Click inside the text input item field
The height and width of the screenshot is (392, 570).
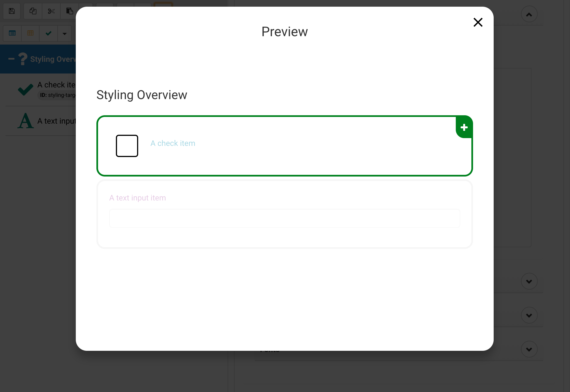284,218
